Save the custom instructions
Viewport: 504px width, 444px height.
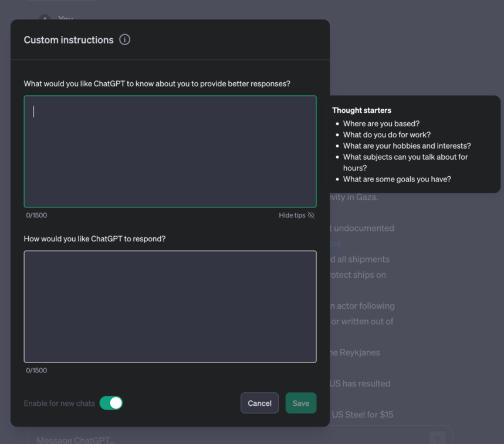pos(301,403)
